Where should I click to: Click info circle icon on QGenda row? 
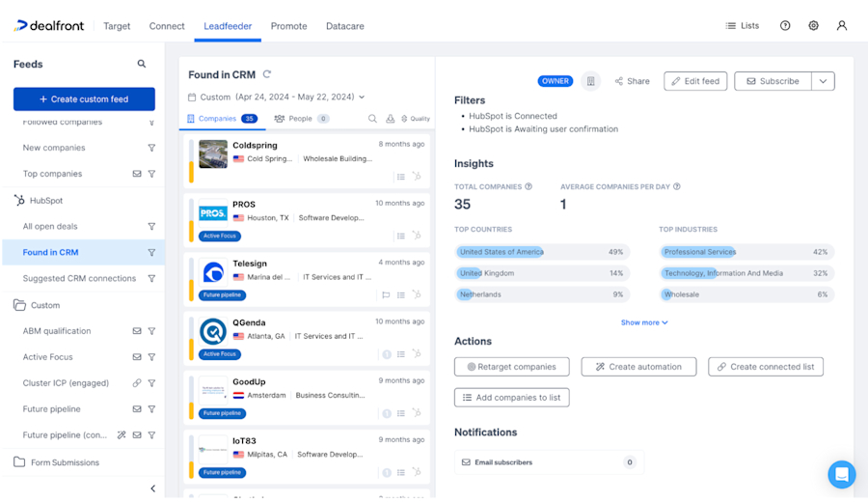[387, 354]
